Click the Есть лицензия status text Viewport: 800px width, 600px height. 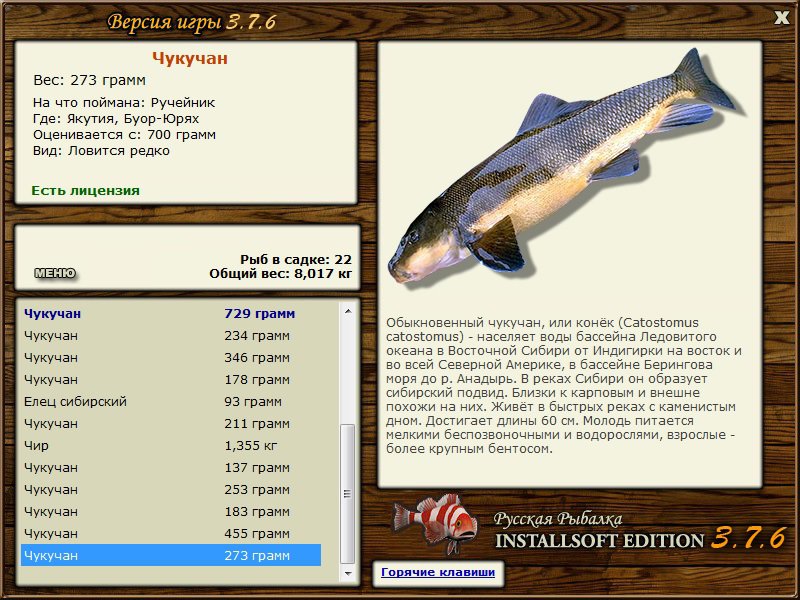pos(86,190)
